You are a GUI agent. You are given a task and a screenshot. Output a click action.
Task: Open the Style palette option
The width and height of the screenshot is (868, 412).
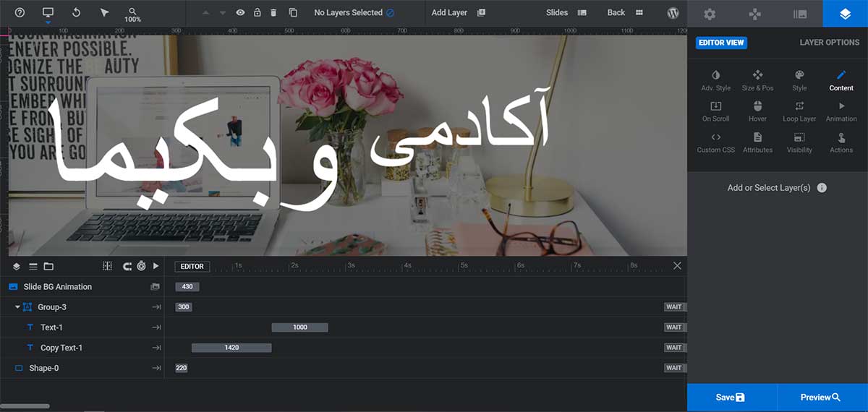799,80
